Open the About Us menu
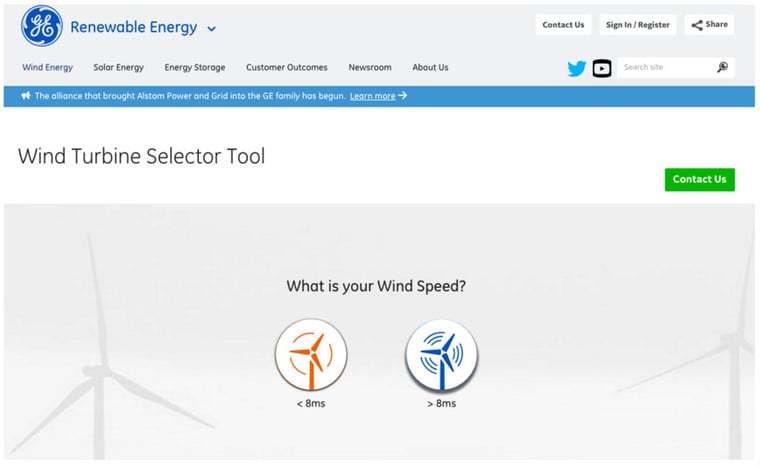Image resolution: width=760 pixels, height=467 pixels. pos(430,68)
